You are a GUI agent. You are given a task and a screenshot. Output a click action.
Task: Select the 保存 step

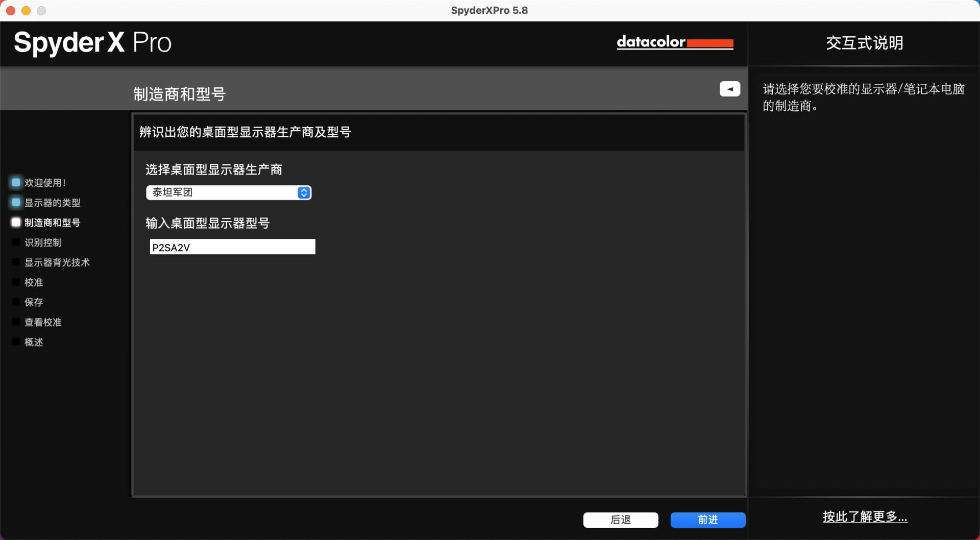(x=34, y=302)
